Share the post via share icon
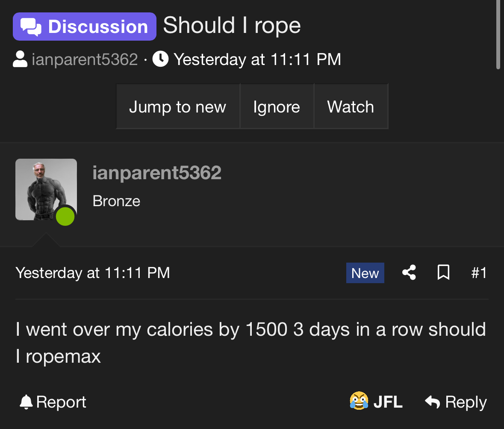 409,272
